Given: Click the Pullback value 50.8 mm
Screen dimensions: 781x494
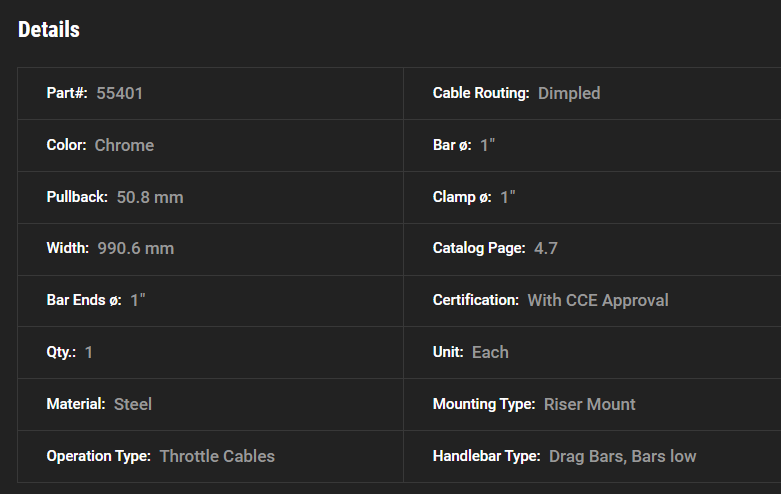Looking at the screenshot, I should [150, 197].
